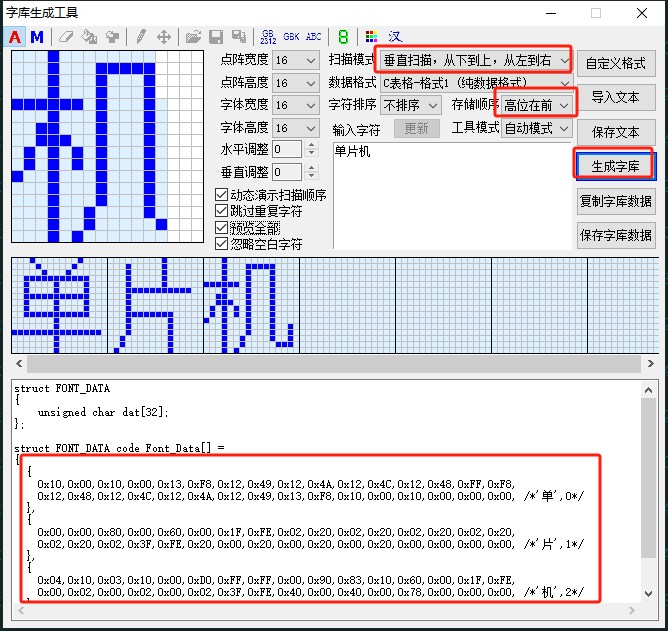Insert the GBK character set
The image size is (668, 631).
[x=291, y=37]
